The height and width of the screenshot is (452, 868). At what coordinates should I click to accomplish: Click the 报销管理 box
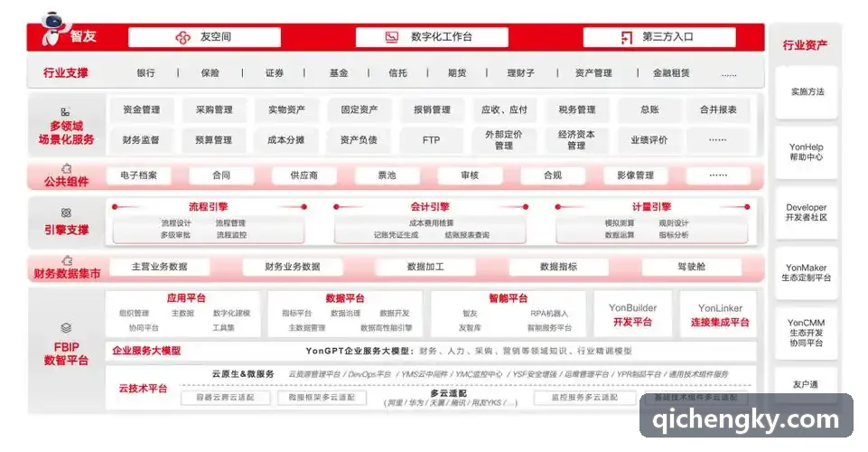click(x=432, y=109)
